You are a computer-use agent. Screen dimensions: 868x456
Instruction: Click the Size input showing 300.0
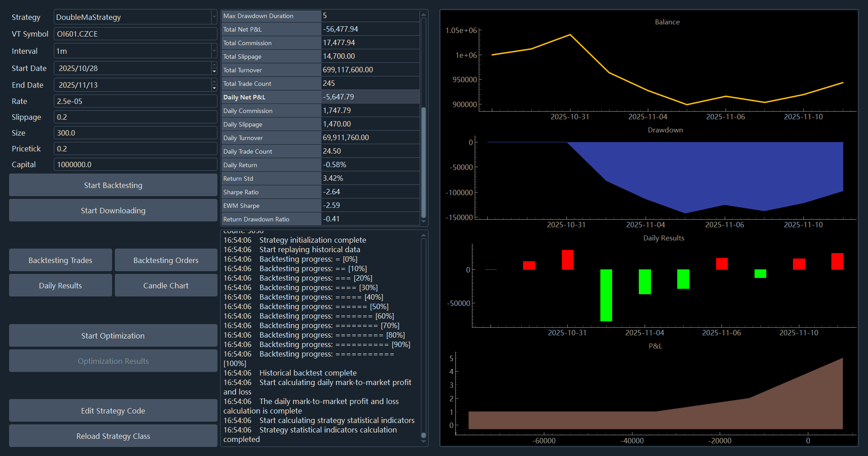click(x=135, y=133)
